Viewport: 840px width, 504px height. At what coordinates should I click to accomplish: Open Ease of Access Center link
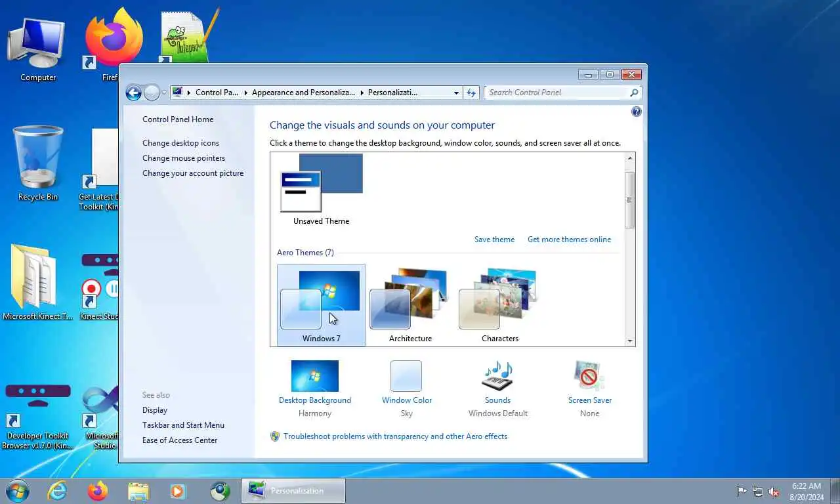180,440
